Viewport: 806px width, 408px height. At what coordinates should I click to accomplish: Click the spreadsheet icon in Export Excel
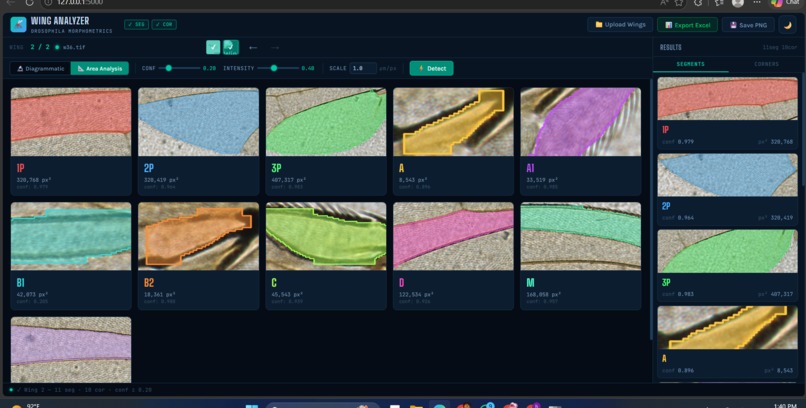pyautogui.click(x=668, y=25)
